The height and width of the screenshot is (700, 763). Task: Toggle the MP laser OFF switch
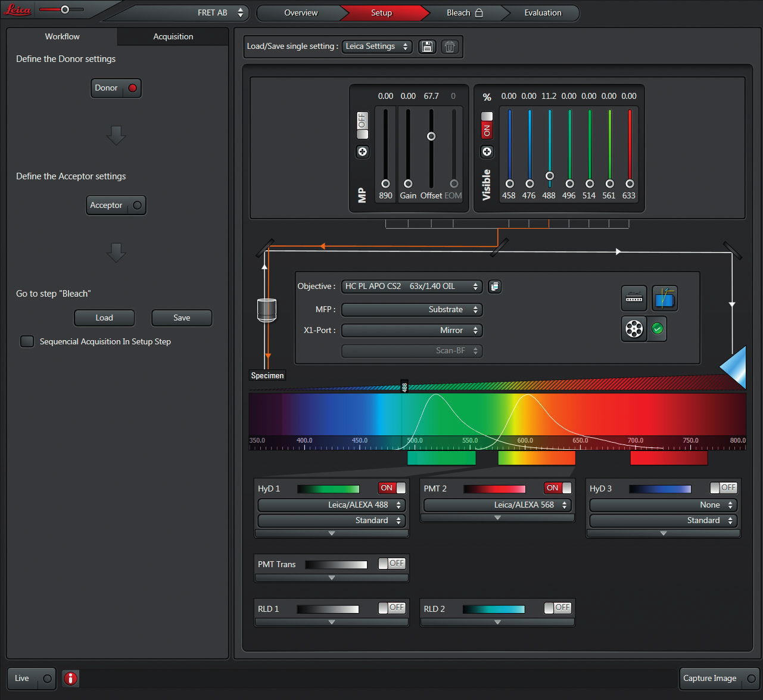click(x=362, y=125)
